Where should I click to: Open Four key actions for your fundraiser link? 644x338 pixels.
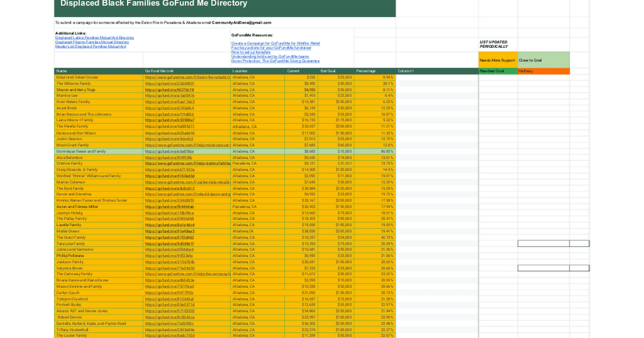click(x=271, y=48)
